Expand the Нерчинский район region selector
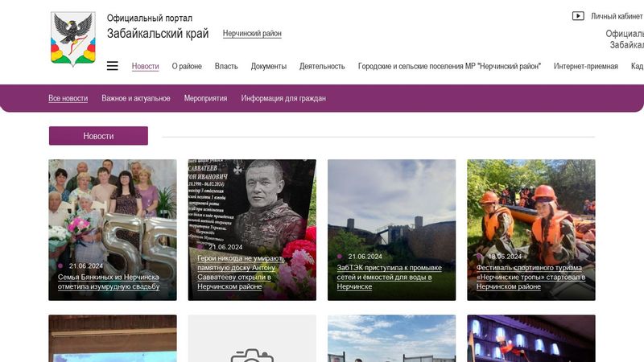Screen dimensions: 644x362 click(252, 34)
